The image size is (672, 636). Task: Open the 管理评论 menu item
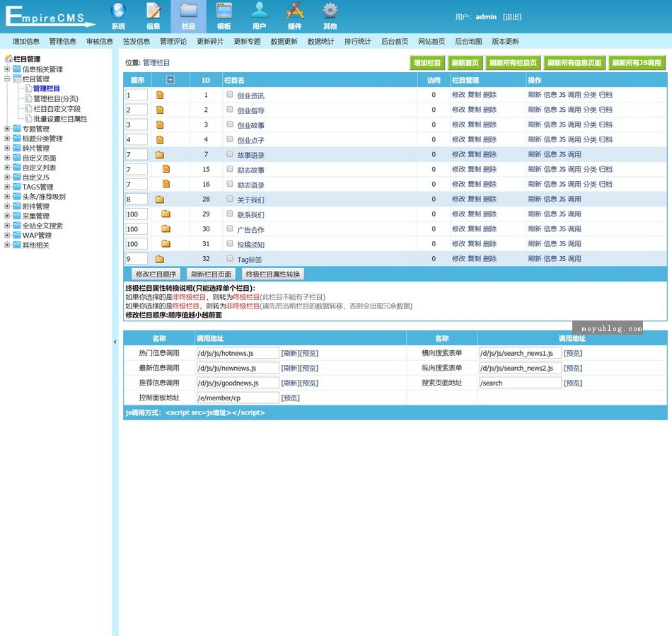click(x=173, y=42)
